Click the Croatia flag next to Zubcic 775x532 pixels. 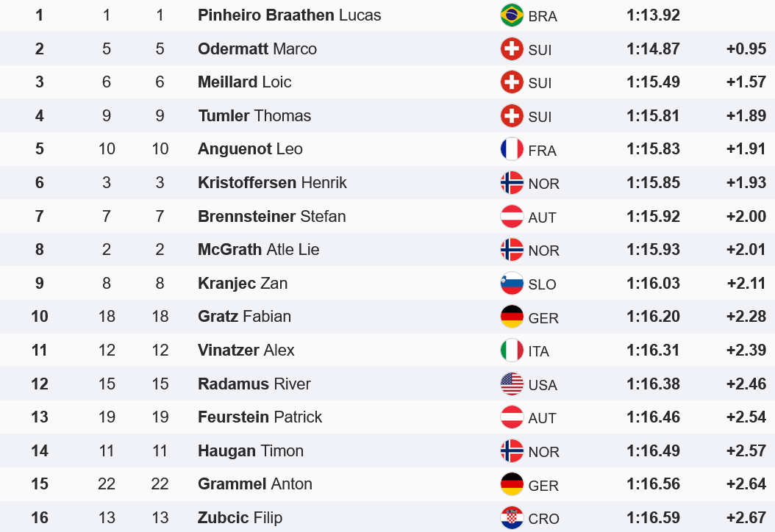(x=512, y=518)
